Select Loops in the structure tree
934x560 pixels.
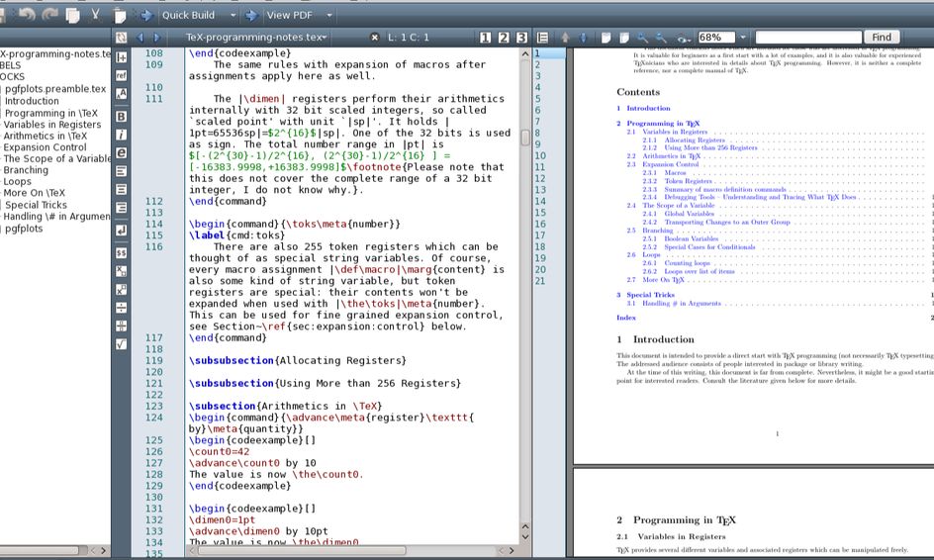coord(17,182)
